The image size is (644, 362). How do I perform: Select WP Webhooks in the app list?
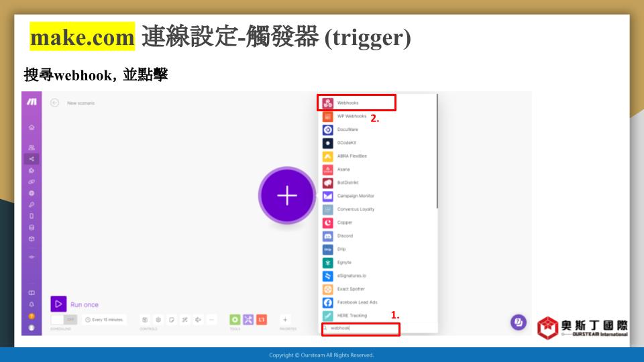point(378,116)
